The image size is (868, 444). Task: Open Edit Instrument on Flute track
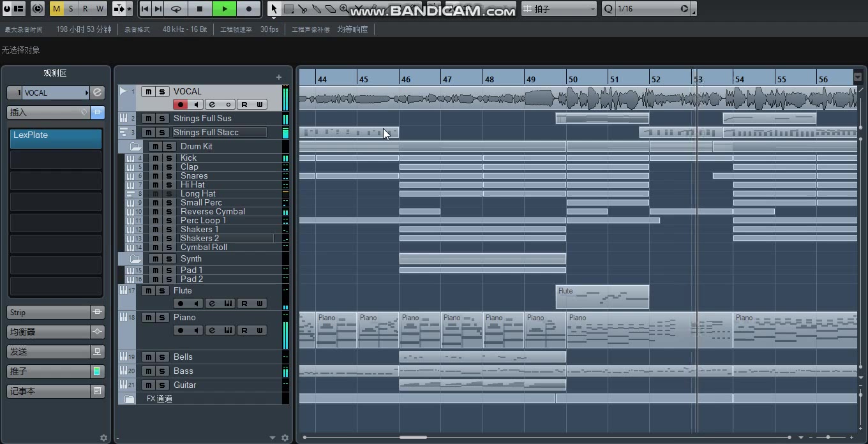click(228, 304)
